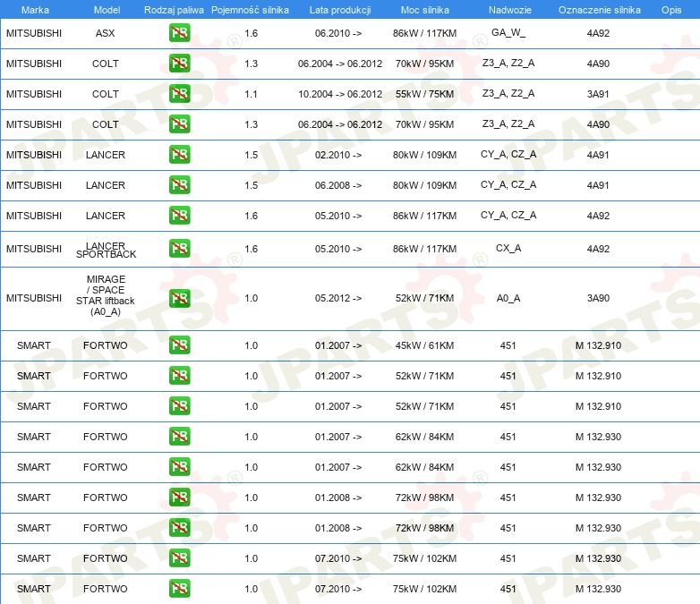The image size is (700, 604).
Task: Click the fuel icon for LANCER produced from 02.2010
Action: coord(179,155)
